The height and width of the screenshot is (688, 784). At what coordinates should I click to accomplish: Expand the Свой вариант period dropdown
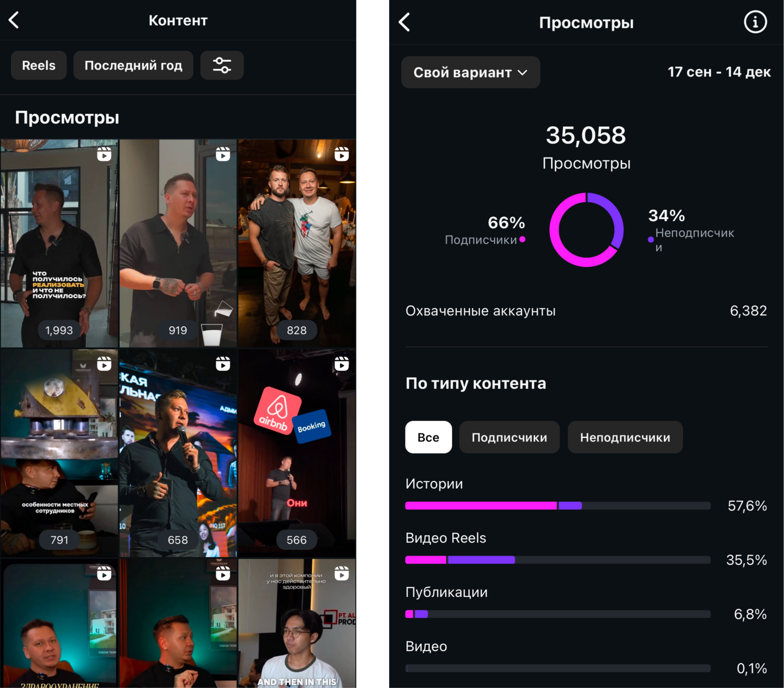pos(470,72)
